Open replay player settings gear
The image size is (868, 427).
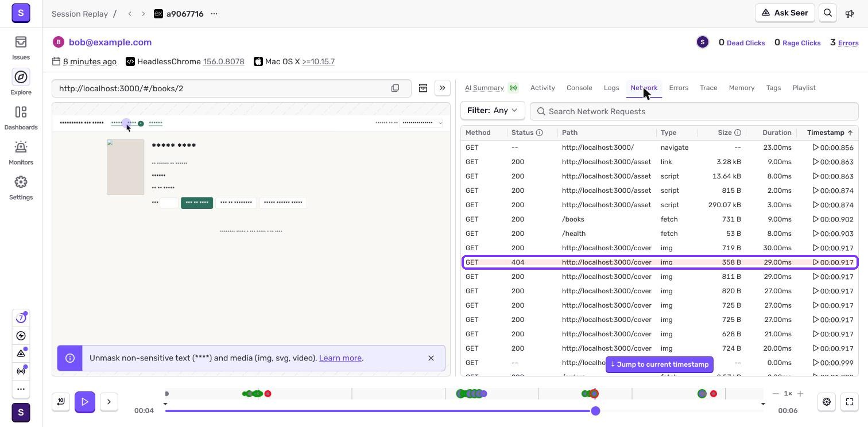pos(827,402)
